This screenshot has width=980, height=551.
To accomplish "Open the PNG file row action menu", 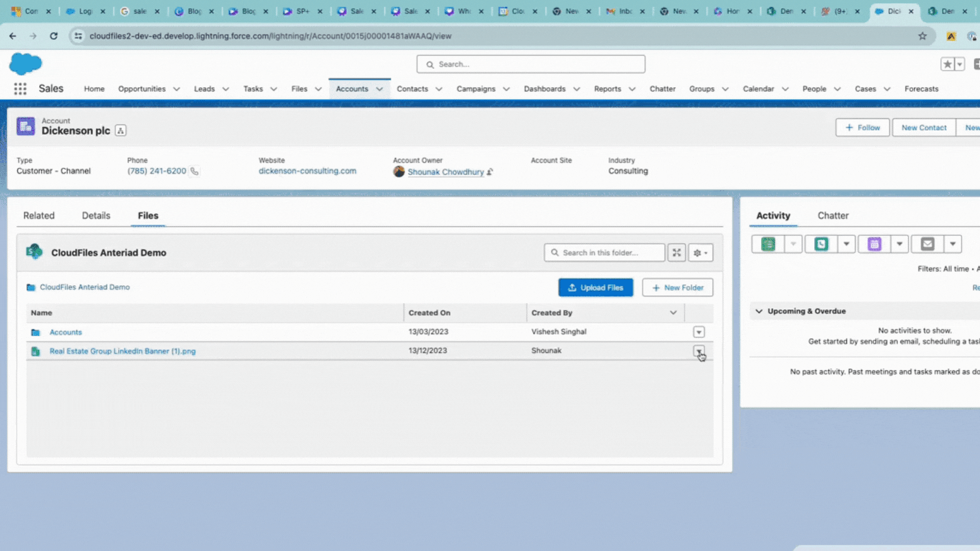I will (699, 350).
